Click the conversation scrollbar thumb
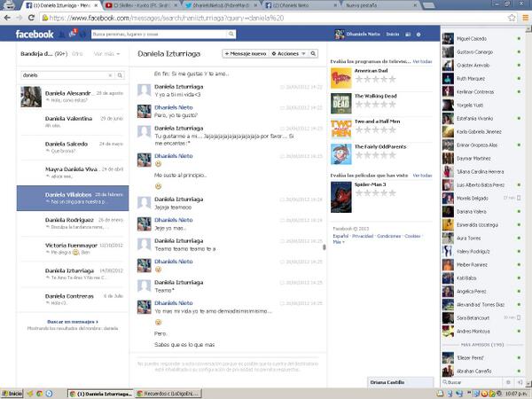 point(324,247)
